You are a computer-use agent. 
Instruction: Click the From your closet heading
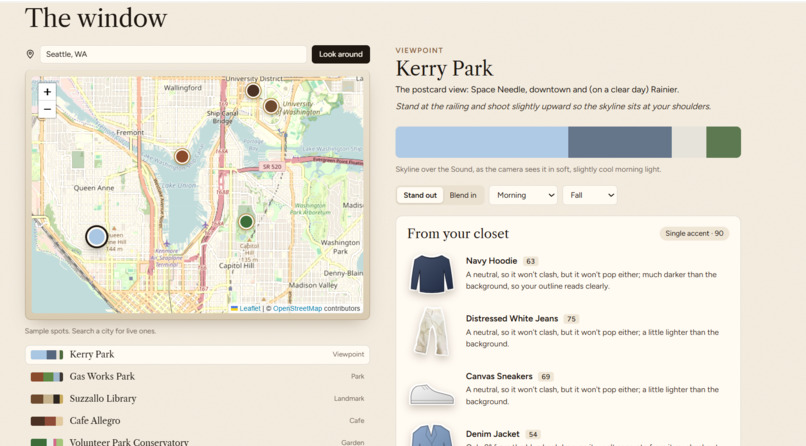[458, 234]
